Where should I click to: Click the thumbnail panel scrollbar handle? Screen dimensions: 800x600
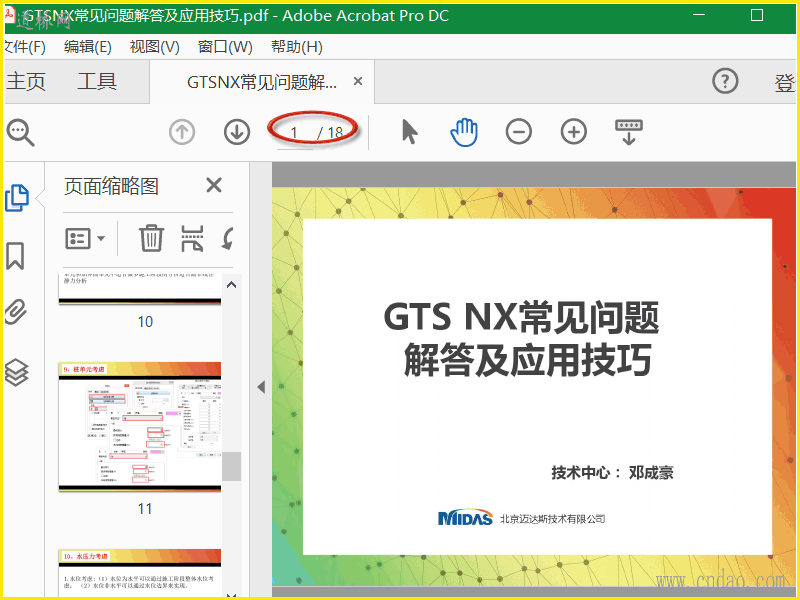coord(232,466)
